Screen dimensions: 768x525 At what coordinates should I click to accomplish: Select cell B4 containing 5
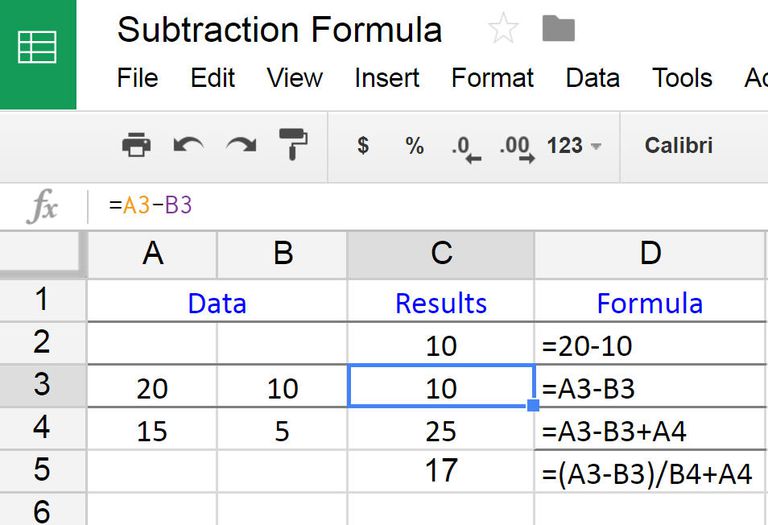[283, 428]
